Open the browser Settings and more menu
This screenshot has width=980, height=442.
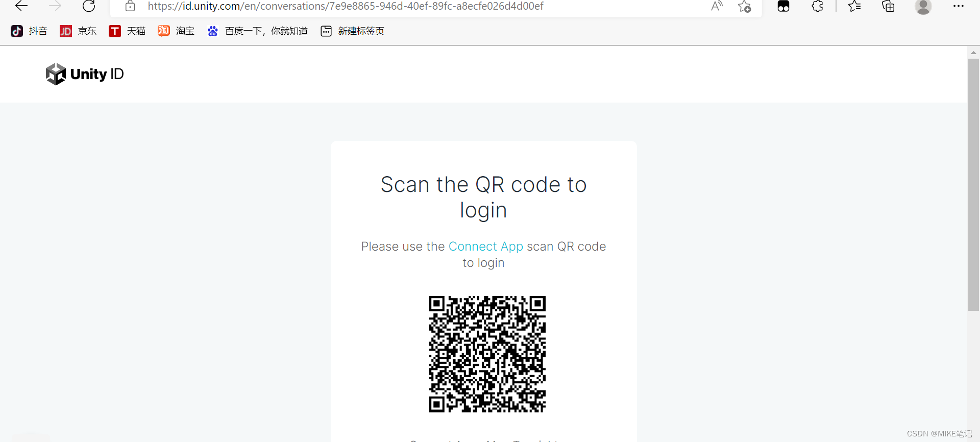[958, 6]
